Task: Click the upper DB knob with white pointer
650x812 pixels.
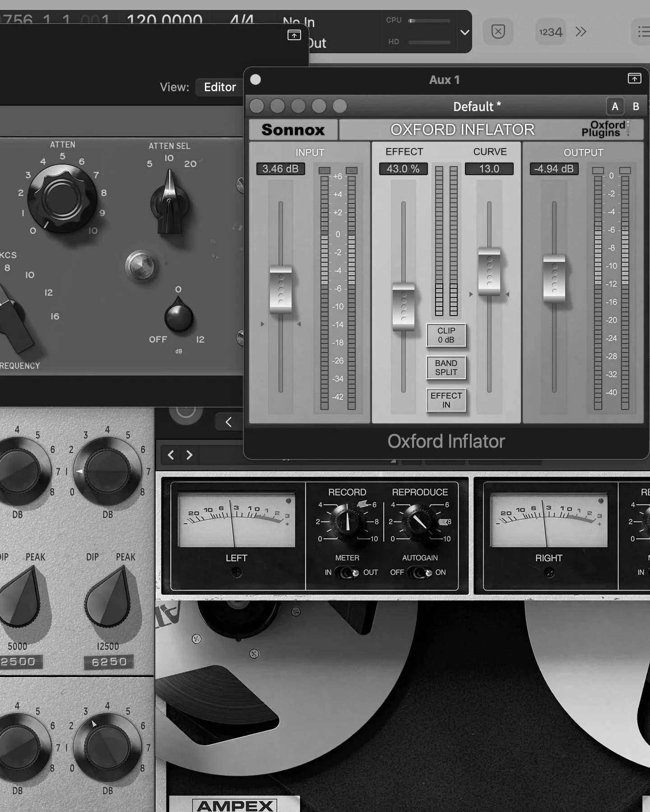Action: click(x=107, y=471)
